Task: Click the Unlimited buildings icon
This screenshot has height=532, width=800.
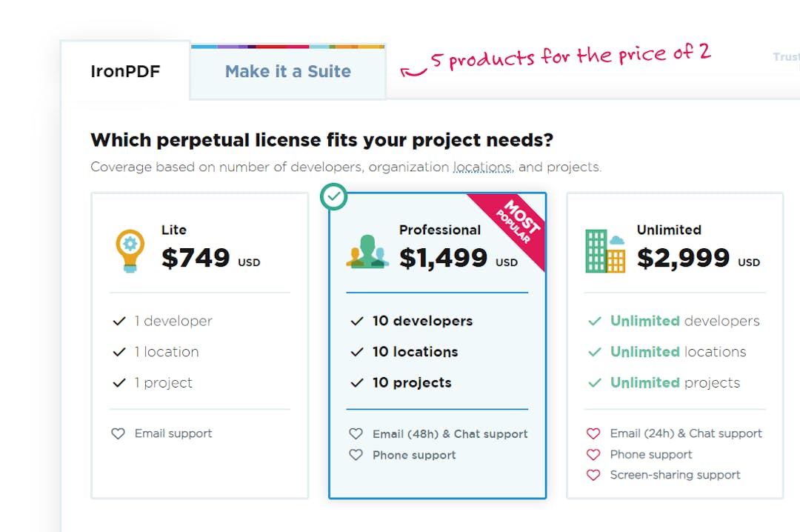Action: point(605,250)
